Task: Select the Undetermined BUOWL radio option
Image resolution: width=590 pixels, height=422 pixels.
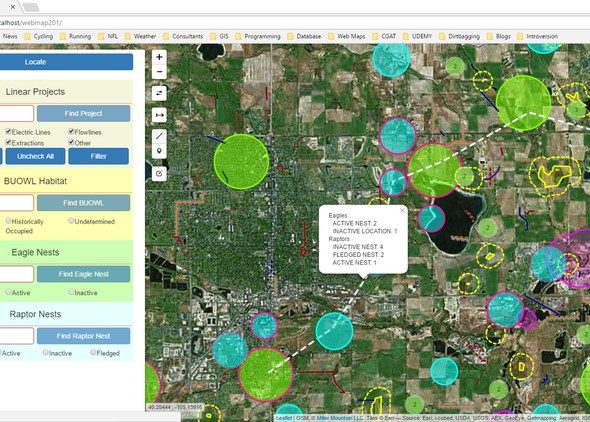Action: coord(71,221)
